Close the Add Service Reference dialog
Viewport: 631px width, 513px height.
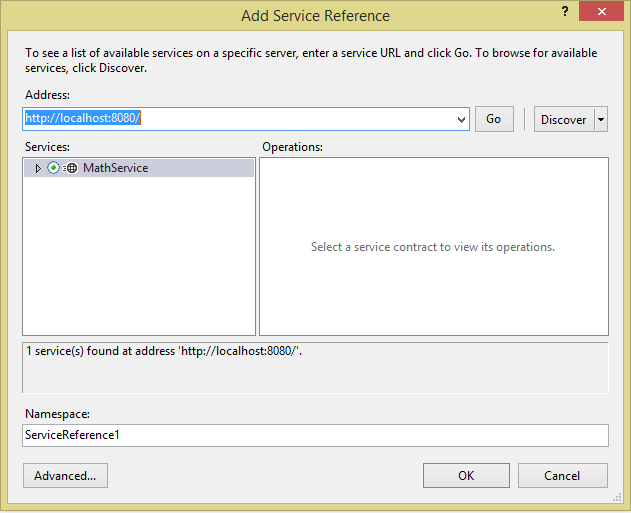click(607, 14)
